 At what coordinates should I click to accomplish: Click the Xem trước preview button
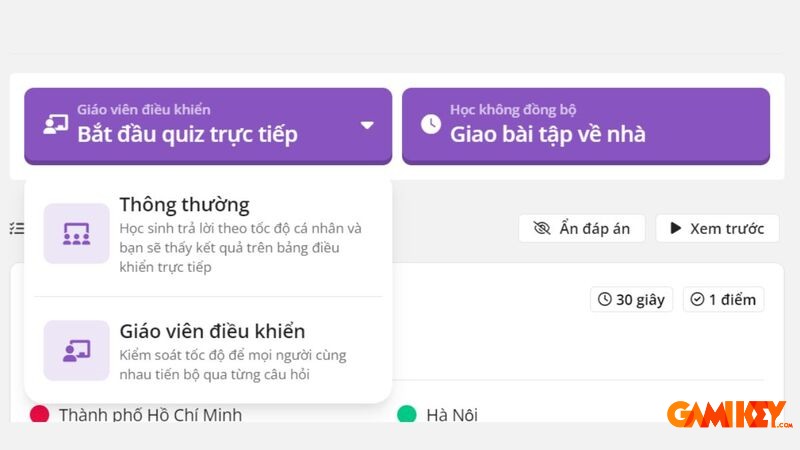click(x=717, y=229)
